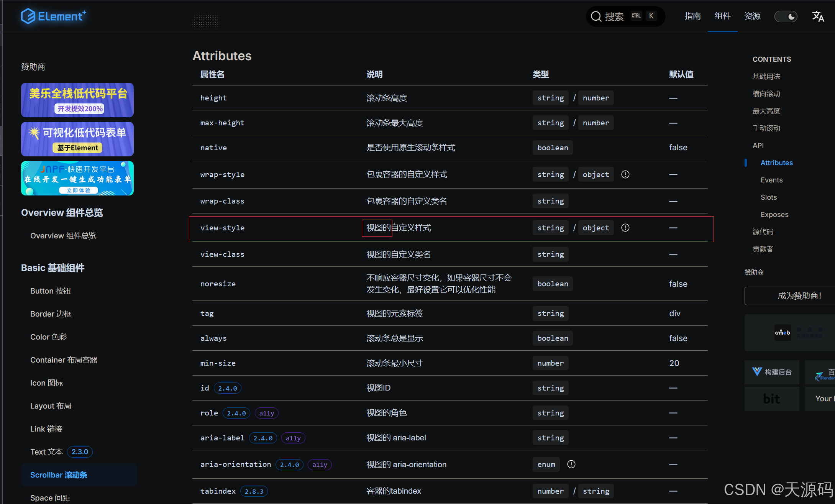Click the info icon beside wrap-style type

click(625, 174)
